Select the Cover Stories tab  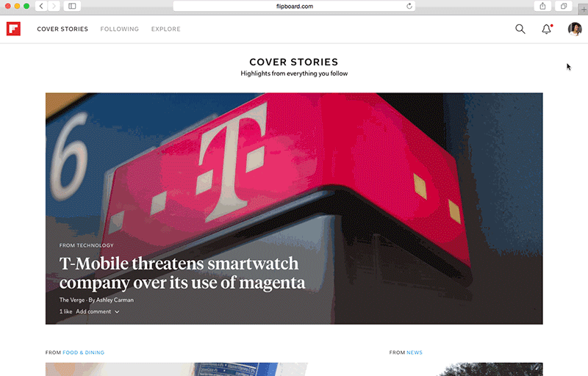(62, 29)
